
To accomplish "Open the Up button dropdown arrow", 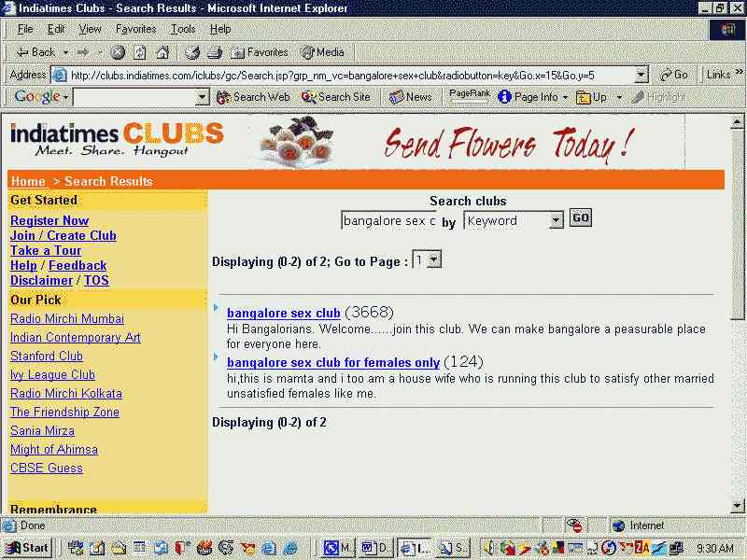I will (619, 97).
